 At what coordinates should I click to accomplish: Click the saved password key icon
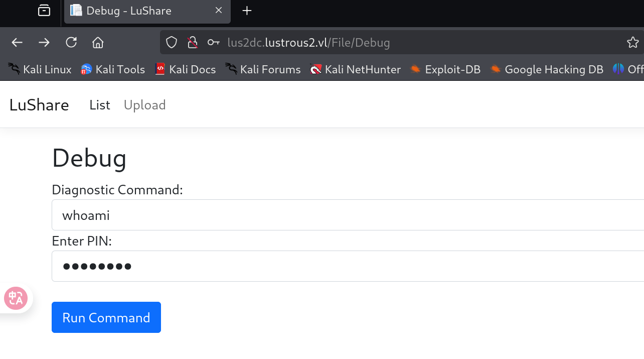[x=213, y=43]
